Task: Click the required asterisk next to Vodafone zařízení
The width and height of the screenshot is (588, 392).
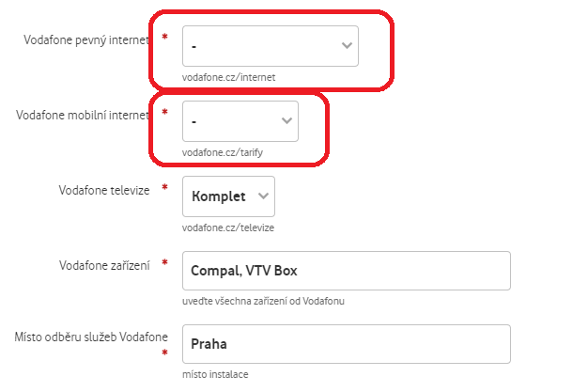Action: click(165, 262)
